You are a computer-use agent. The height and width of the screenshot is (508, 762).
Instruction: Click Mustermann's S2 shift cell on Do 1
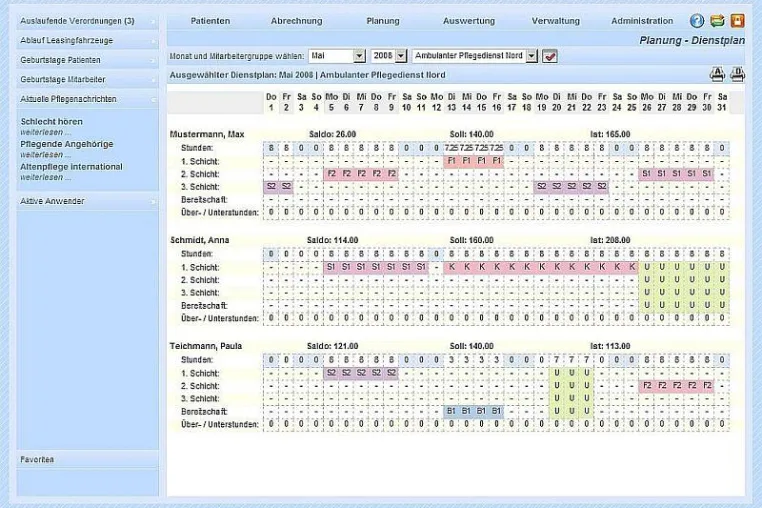pos(271,187)
